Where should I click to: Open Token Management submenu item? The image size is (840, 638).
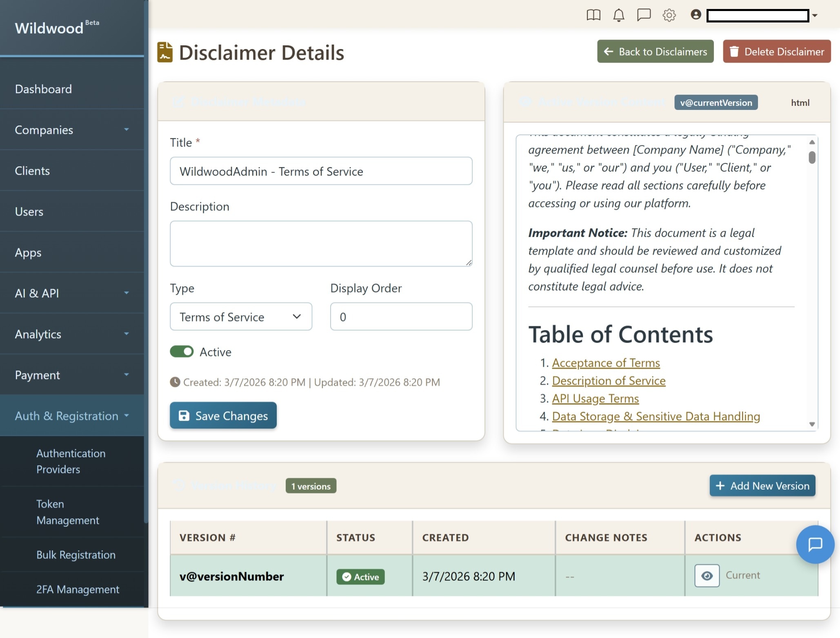coord(68,512)
